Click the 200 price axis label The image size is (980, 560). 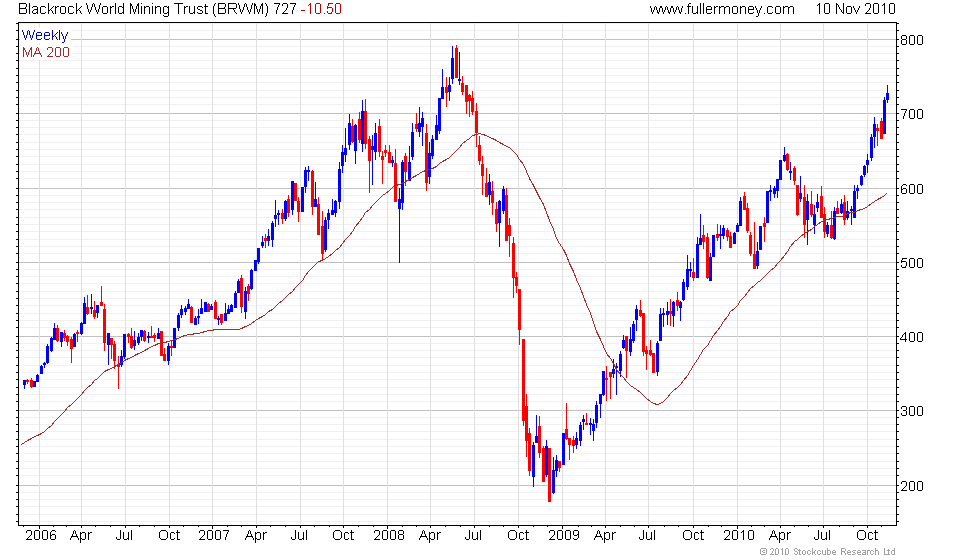911,486
